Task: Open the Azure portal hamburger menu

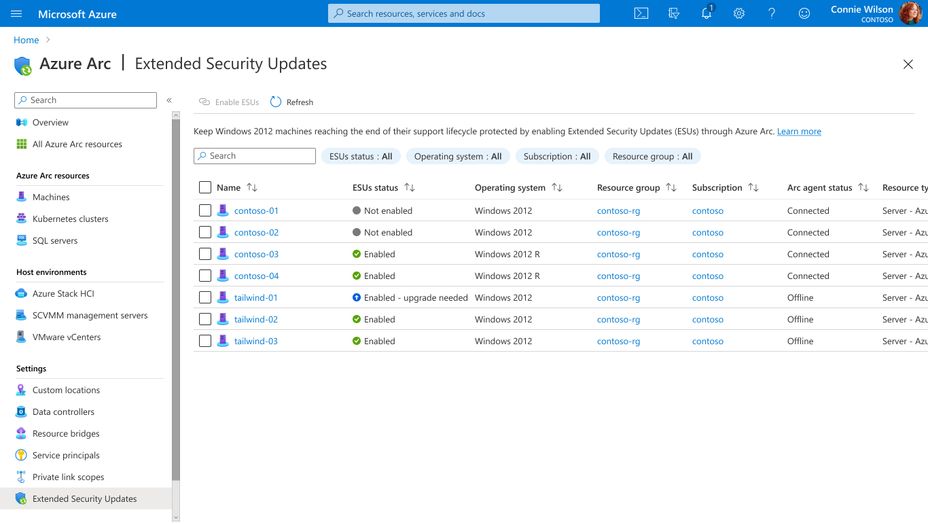Action: (16, 14)
